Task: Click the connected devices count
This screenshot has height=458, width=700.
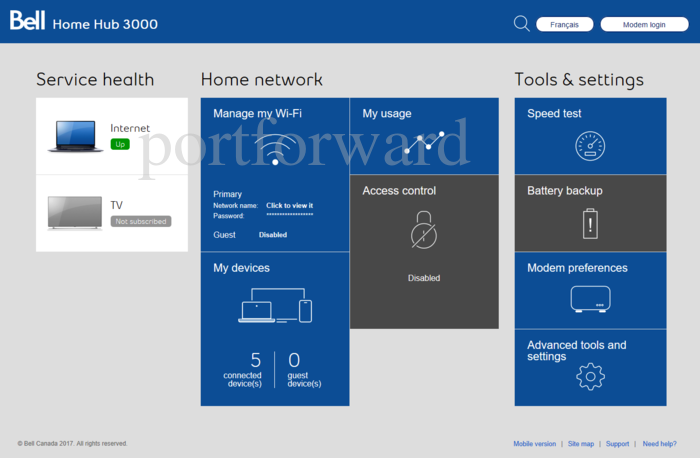Action: point(255,361)
